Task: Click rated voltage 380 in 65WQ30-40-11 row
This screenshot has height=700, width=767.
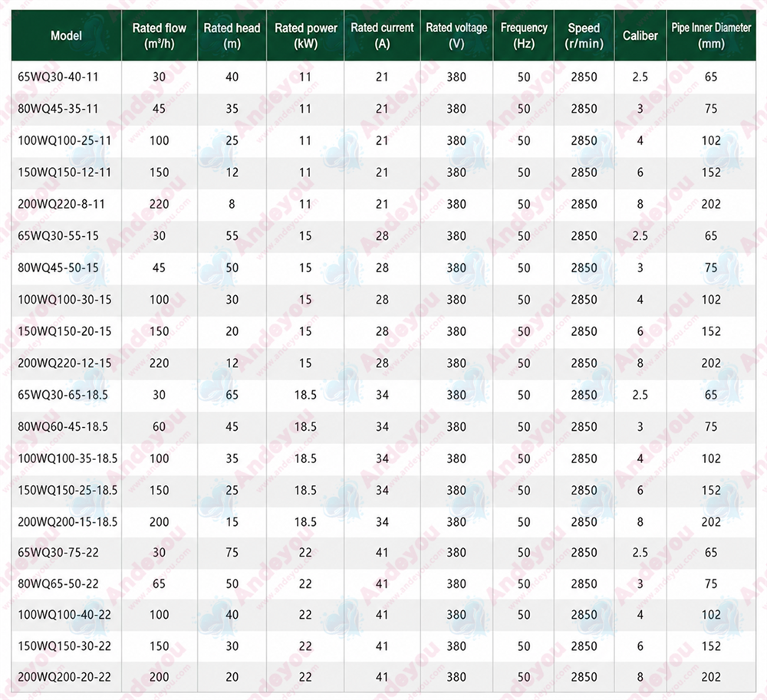Action: 456,77
